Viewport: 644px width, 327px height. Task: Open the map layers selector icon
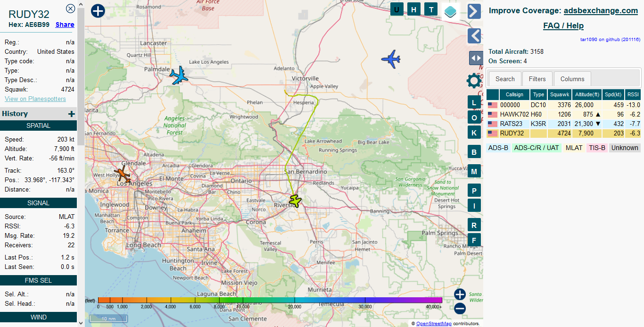click(451, 11)
